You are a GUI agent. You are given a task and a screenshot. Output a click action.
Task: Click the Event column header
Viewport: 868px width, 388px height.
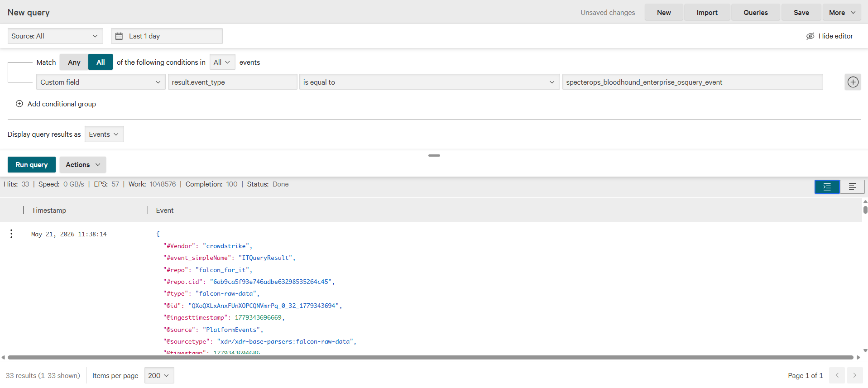165,210
